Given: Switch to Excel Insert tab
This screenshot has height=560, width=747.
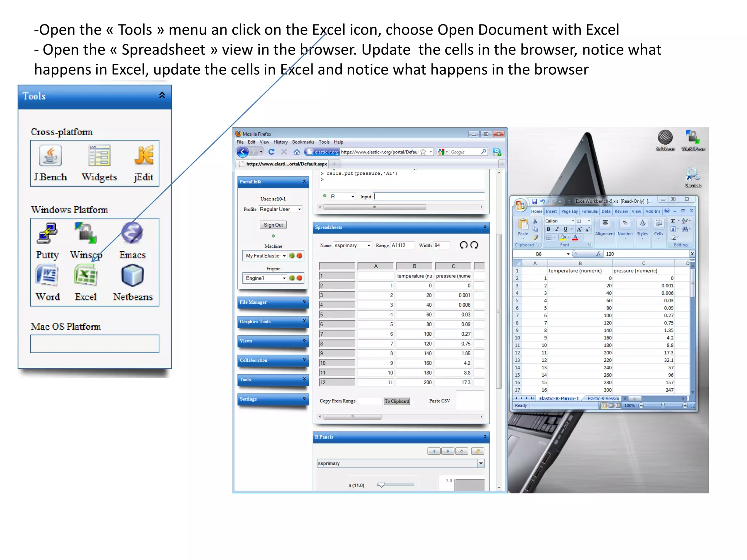Looking at the screenshot, I should coord(551,211).
